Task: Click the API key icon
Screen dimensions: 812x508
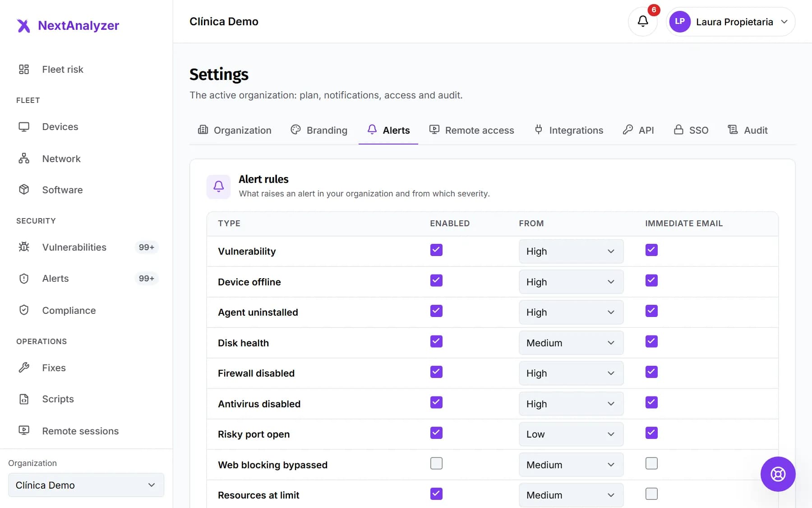Action: pyautogui.click(x=628, y=130)
